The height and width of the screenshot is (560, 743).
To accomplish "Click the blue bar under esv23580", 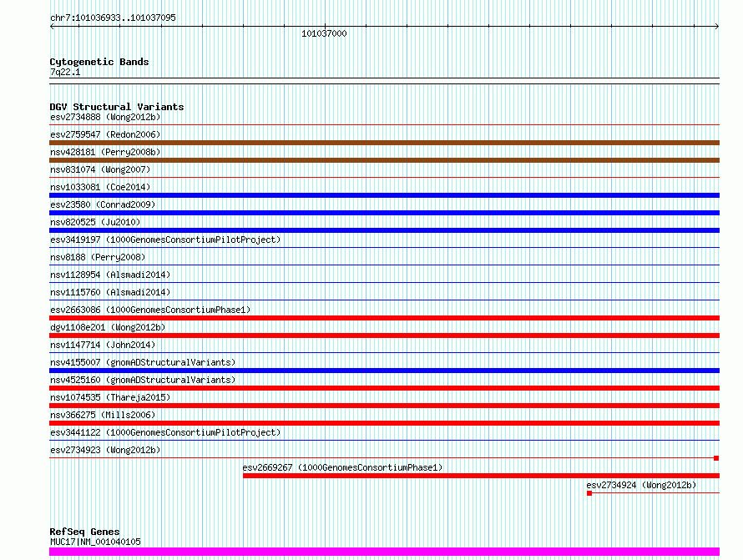I will (384, 213).
